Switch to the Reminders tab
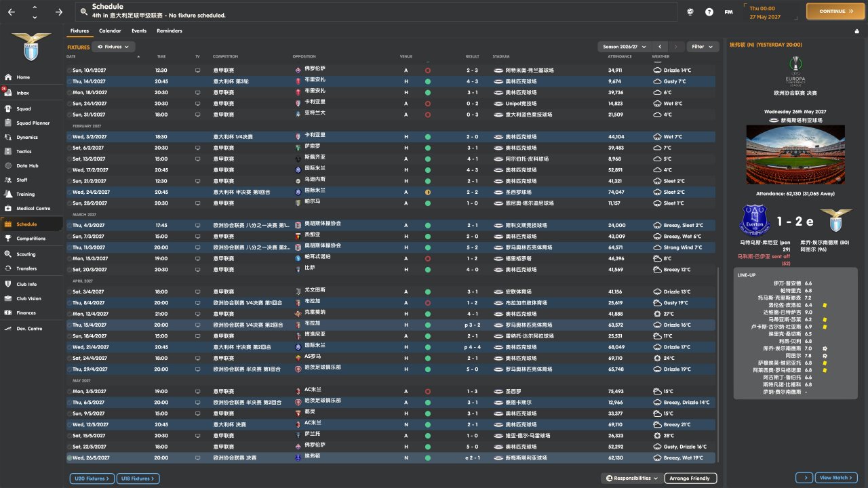Viewport: 868px width, 488px height. (170, 31)
